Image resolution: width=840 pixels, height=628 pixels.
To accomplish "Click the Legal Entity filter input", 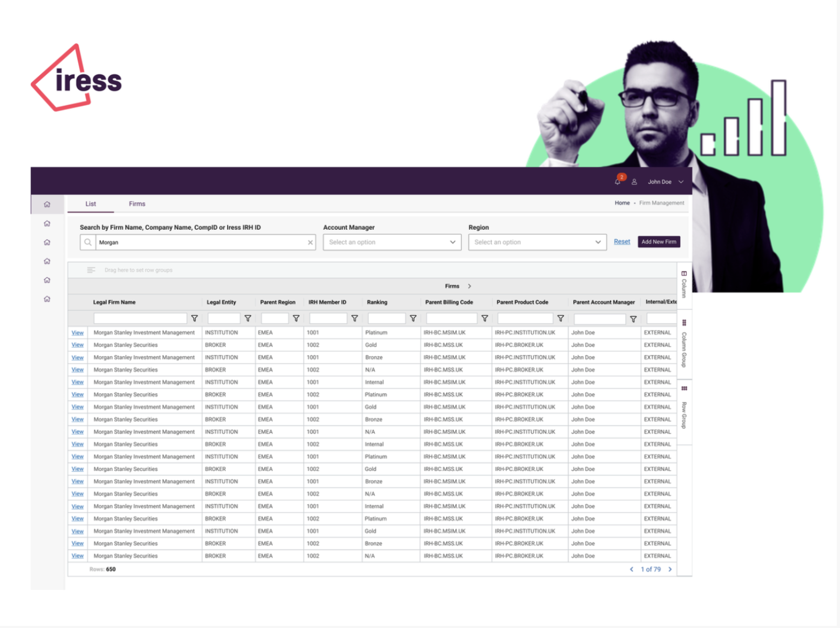I will coord(224,319).
